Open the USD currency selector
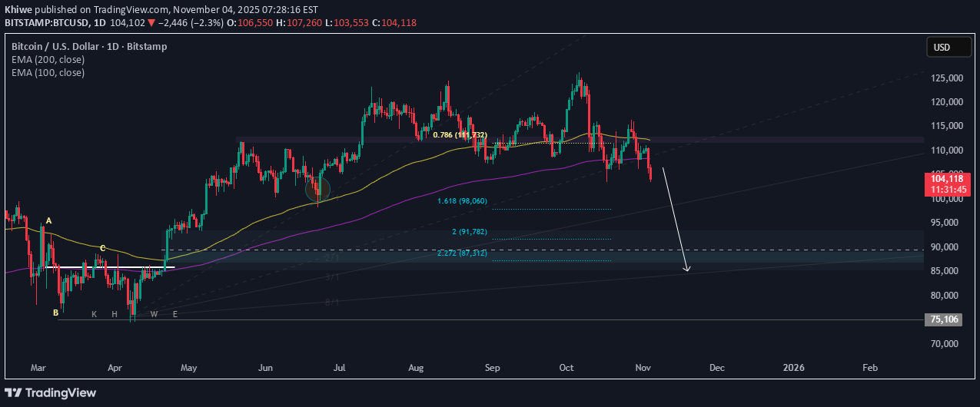The height and width of the screenshot is (407, 980). (942, 48)
